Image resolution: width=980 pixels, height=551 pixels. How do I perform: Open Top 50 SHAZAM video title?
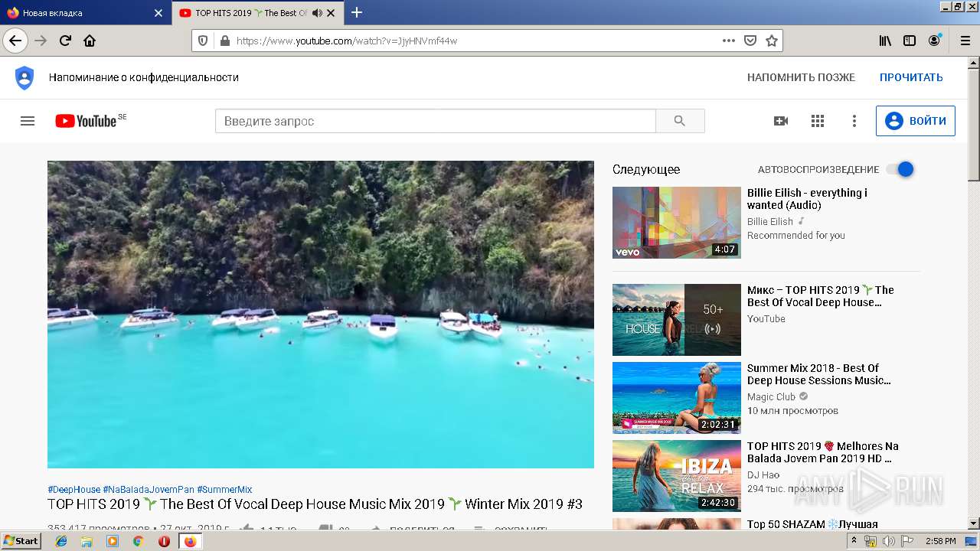(x=812, y=524)
